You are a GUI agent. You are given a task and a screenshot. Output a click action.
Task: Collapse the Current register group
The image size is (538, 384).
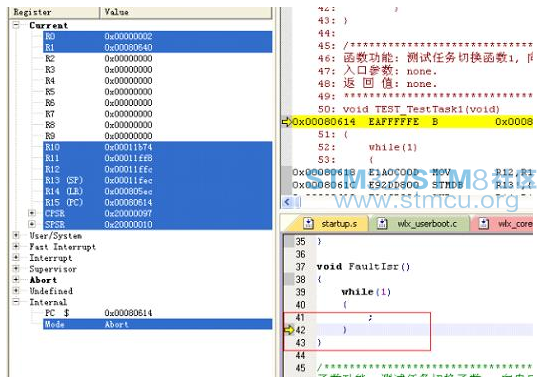click(16, 25)
